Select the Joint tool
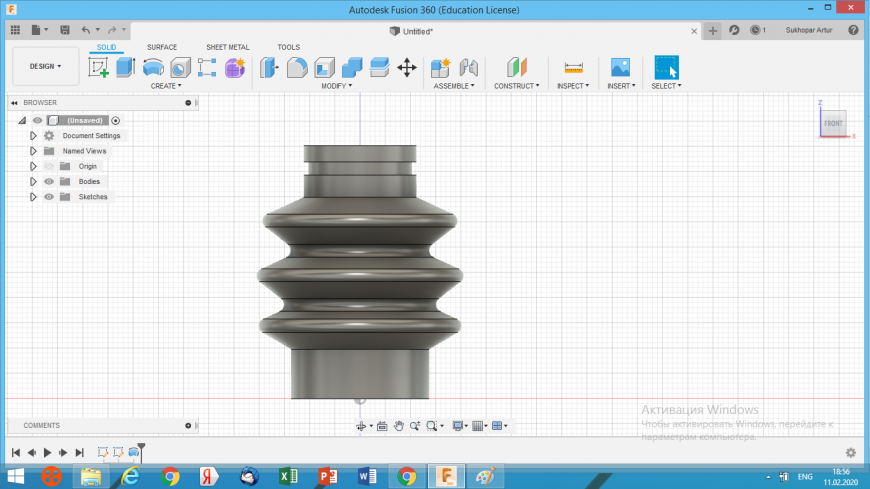This screenshot has height=489, width=870. tap(469, 68)
